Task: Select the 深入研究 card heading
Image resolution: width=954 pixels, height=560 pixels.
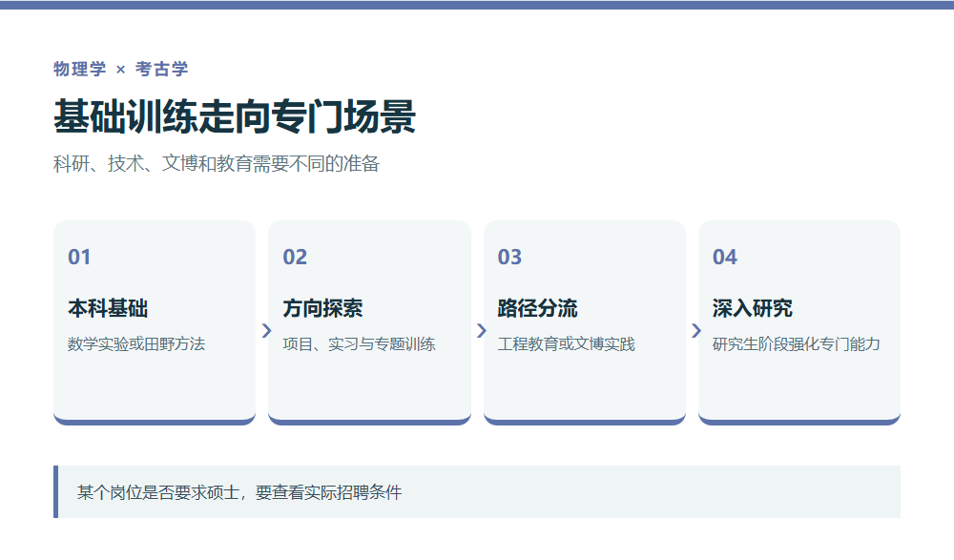Action: [753, 308]
